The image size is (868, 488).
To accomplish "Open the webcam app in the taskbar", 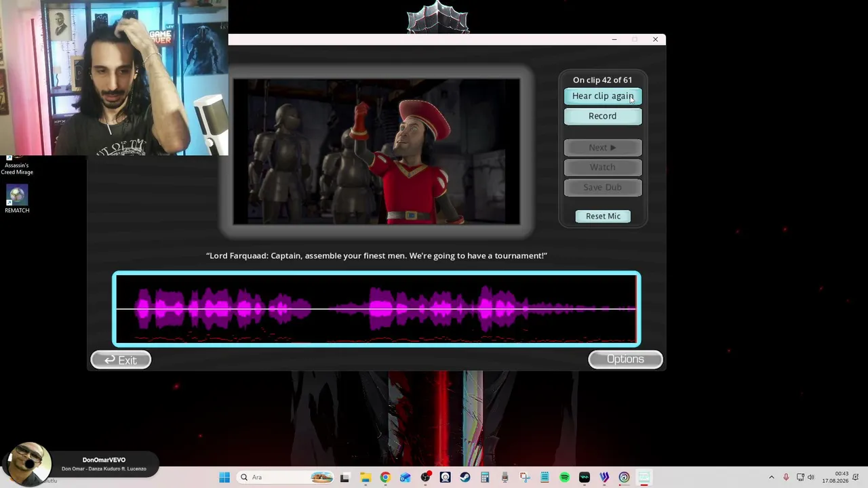I will click(445, 477).
